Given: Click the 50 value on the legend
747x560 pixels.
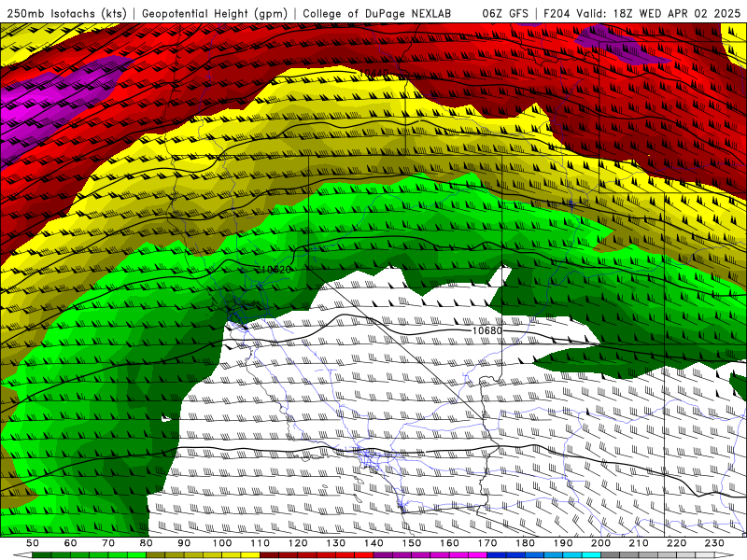Looking at the screenshot, I should (x=33, y=543).
